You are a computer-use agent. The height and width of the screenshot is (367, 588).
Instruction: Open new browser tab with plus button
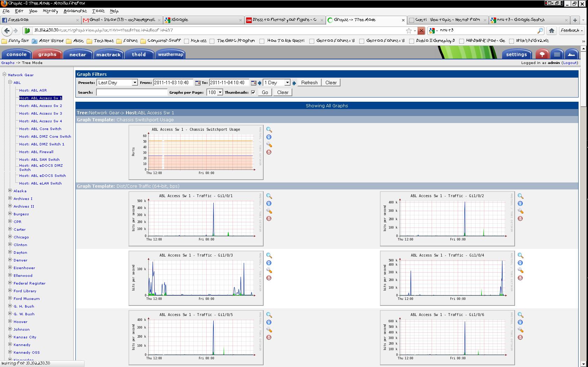[575, 20]
